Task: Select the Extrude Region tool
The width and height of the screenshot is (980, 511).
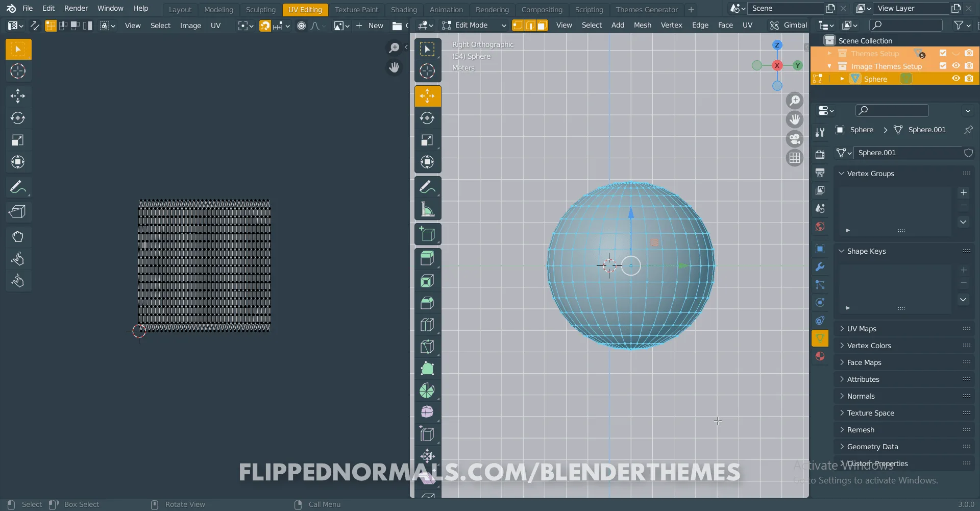Action: coord(428,259)
